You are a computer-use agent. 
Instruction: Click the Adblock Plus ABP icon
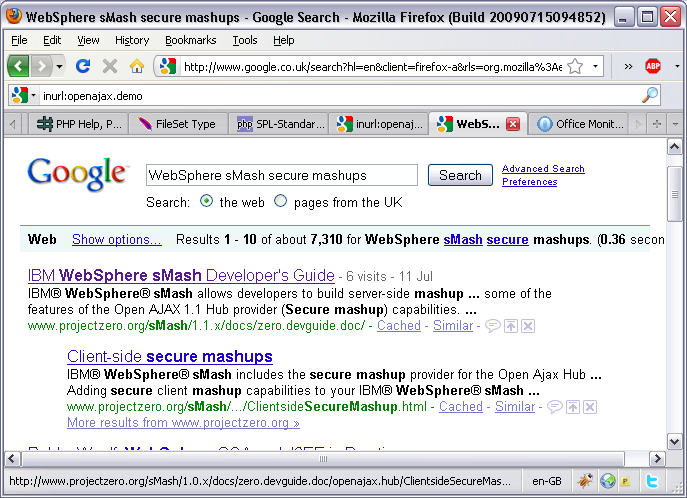[653, 66]
